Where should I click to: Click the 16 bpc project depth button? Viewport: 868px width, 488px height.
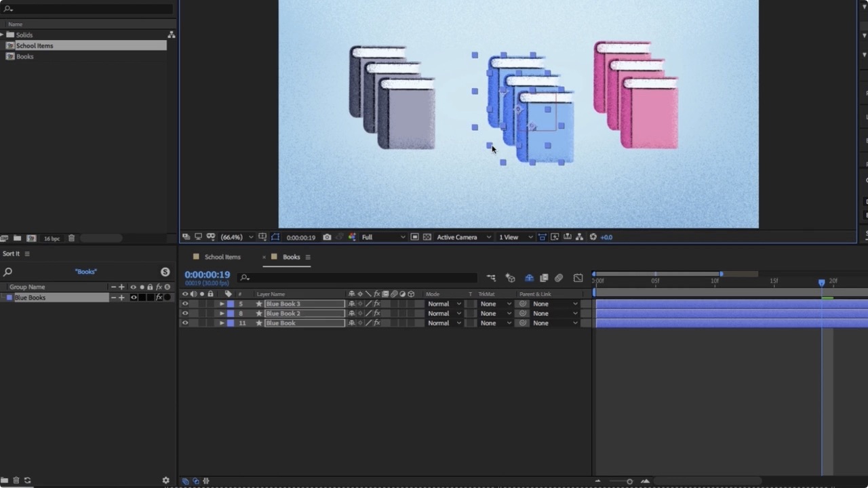click(52, 238)
